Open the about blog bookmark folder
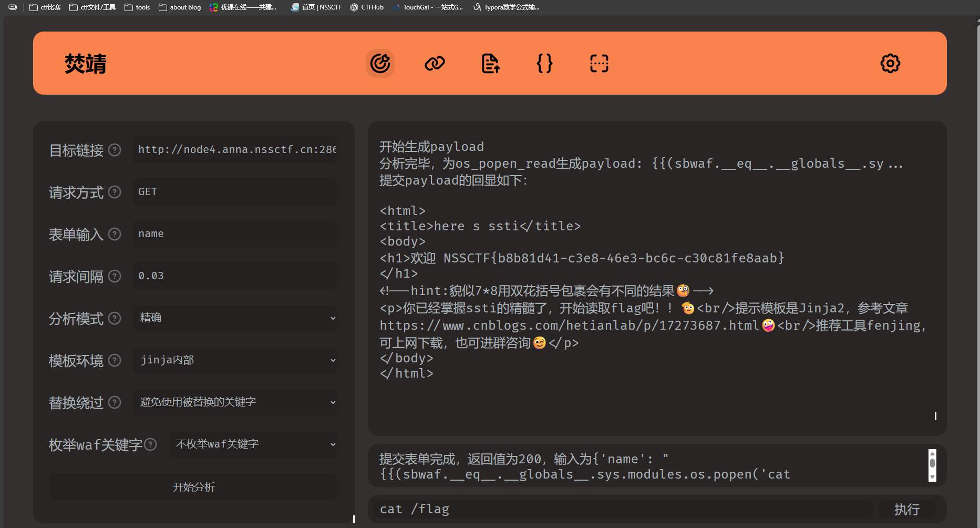980x528 pixels. 180,7
